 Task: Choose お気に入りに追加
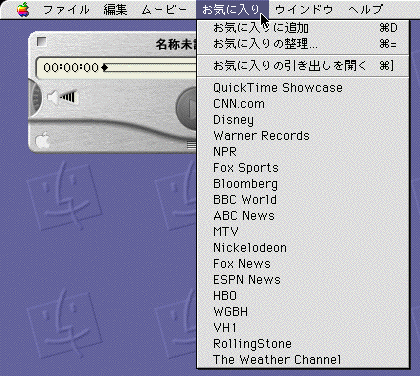[303, 28]
